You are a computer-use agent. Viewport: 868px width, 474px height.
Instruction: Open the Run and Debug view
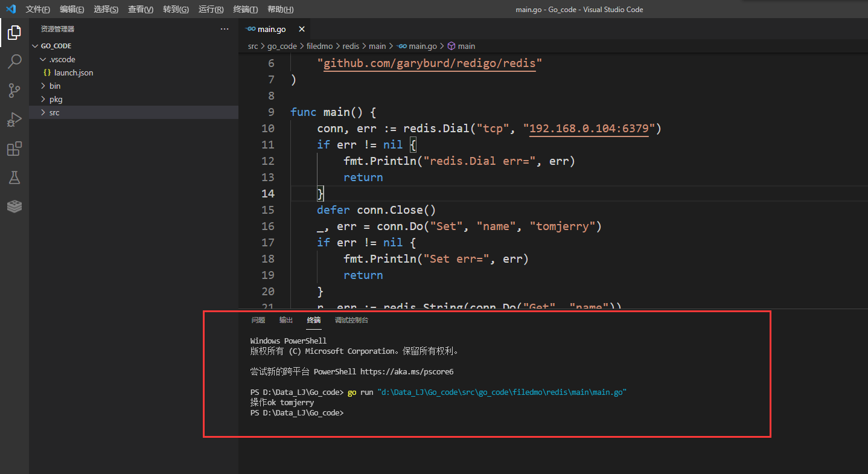[14, 120]
